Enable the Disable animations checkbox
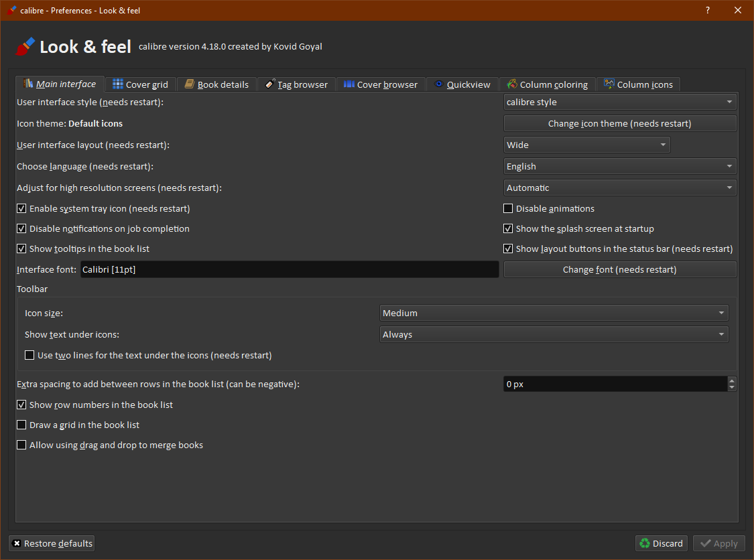754x560 pixels. [x=508, y=209]
